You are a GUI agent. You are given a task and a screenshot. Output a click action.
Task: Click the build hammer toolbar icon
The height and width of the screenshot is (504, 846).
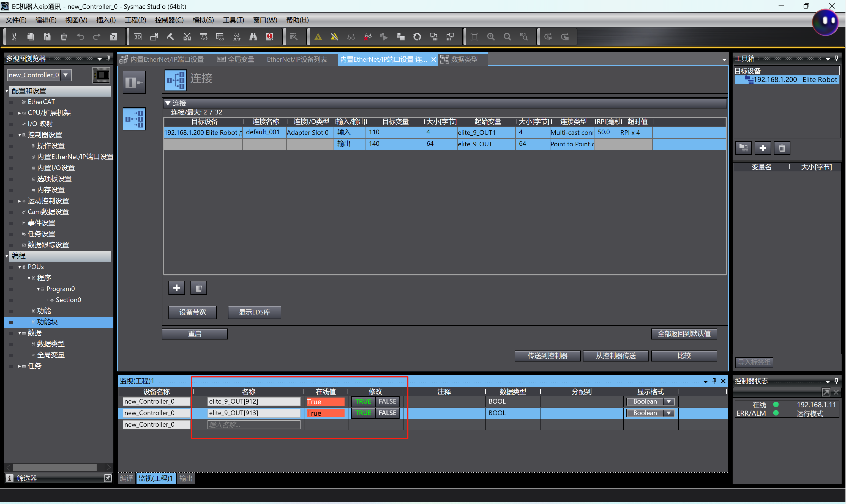170,37
